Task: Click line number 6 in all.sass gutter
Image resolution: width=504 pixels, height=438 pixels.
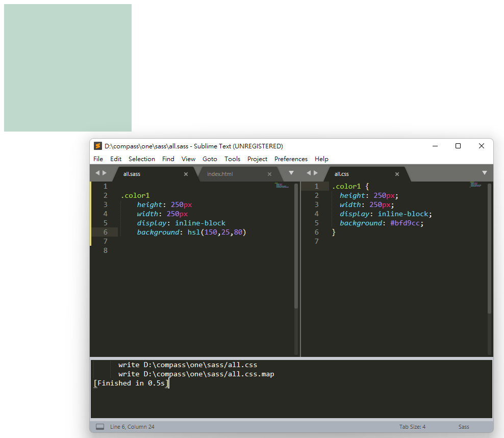Action: (x=106, y=232)
